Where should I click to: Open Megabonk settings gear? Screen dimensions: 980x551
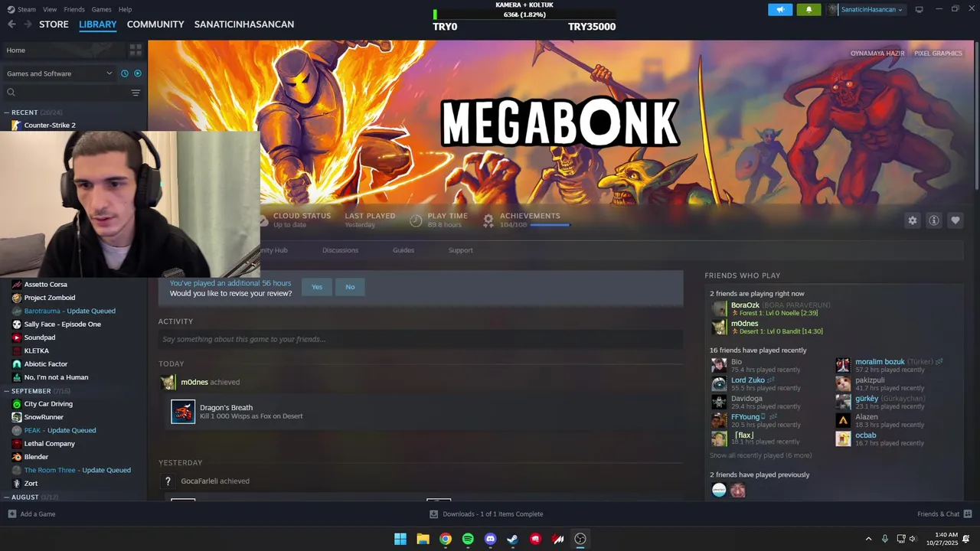click(912, 220)
